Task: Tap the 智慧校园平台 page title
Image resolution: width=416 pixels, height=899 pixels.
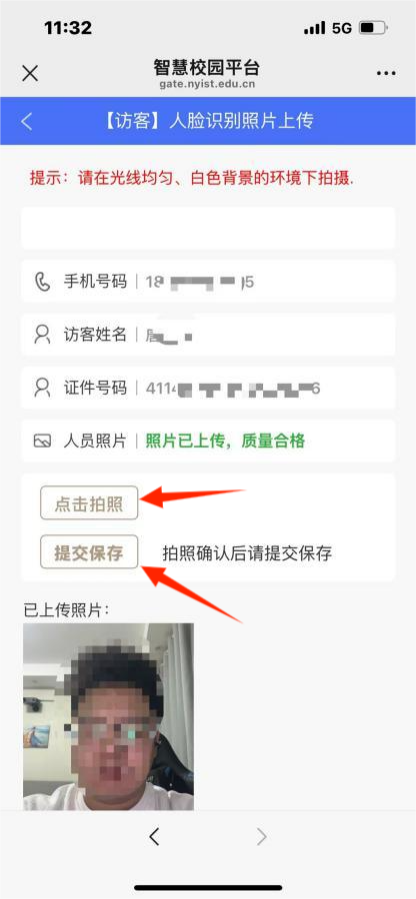Action: pyautogui.click(x=207, y=67)
